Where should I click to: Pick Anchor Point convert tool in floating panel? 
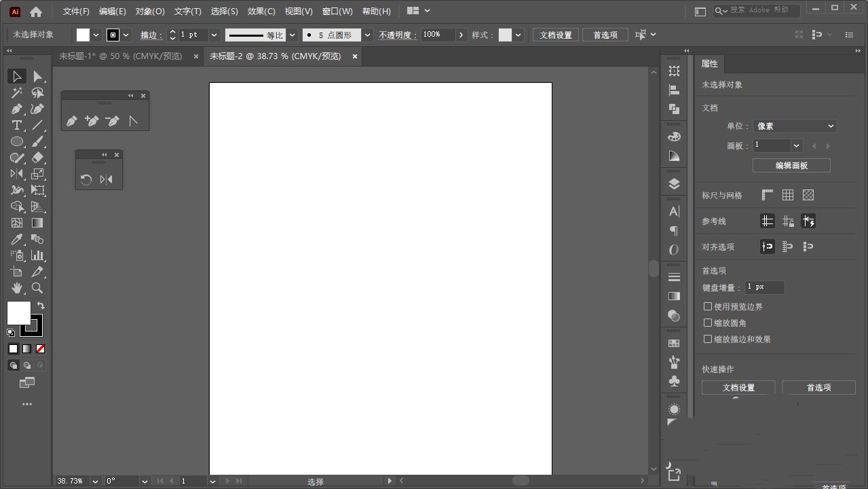tap(133, 121)
